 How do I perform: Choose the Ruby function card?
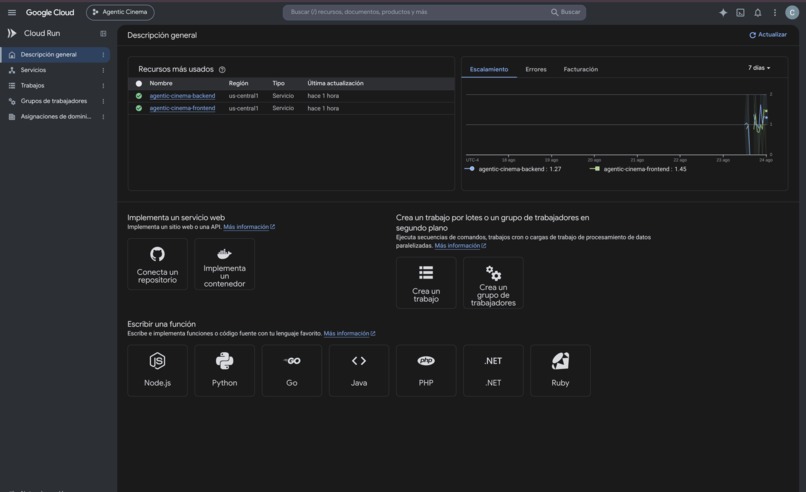[560, 371]
